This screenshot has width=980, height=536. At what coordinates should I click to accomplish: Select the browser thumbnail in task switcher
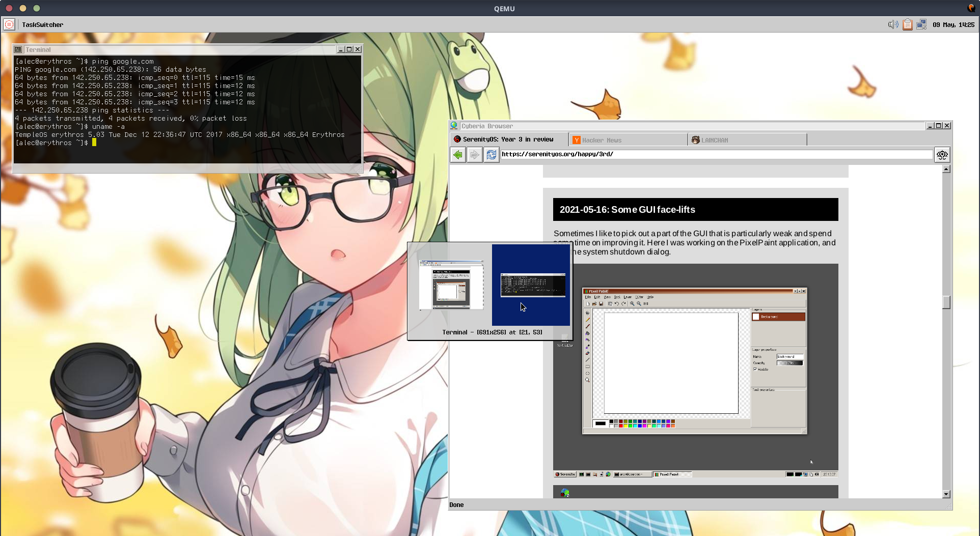pyautogui.click(x=451, y=285)
